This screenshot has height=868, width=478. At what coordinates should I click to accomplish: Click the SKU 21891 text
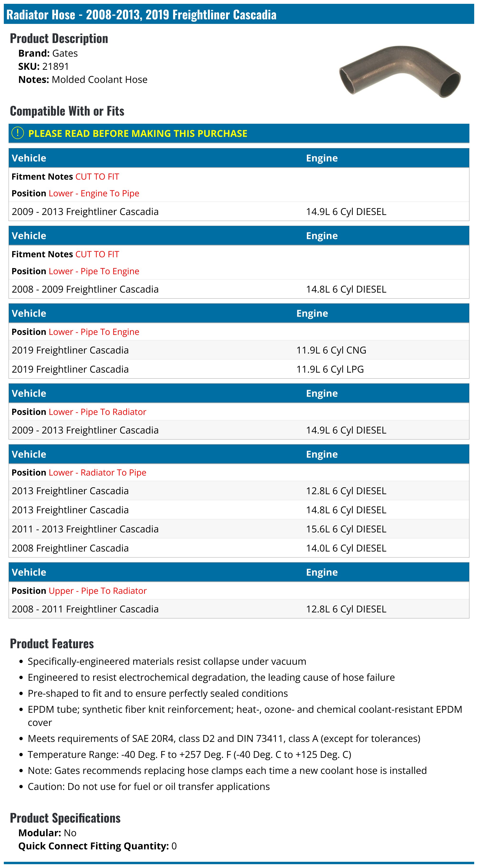click(43, 66)
